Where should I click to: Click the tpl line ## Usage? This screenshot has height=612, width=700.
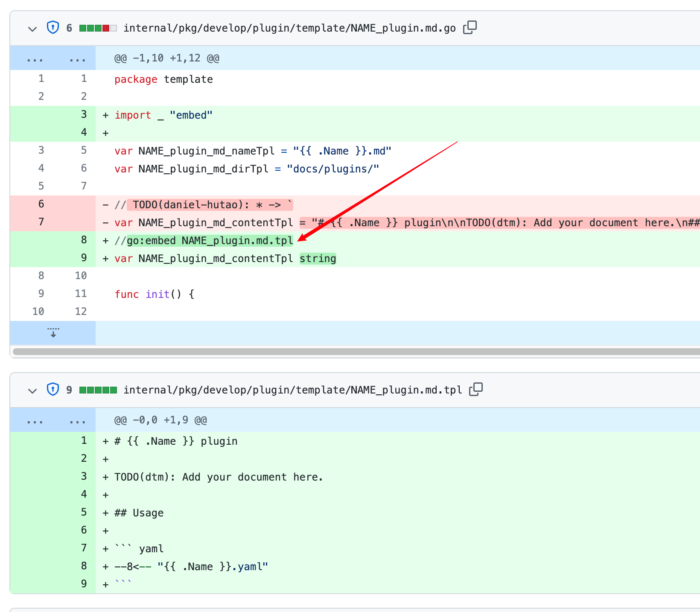tap(139, 513)
